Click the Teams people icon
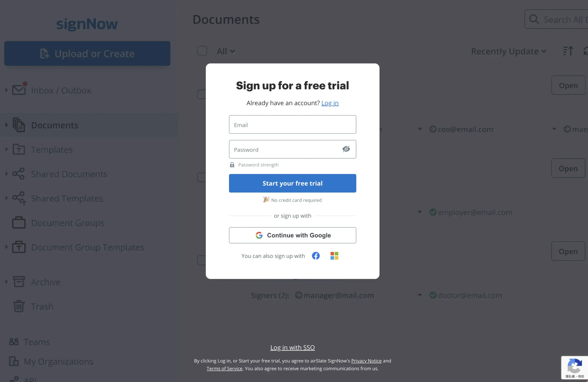The height and width of the screenshot is (382, 588). [x=14, y=342]
